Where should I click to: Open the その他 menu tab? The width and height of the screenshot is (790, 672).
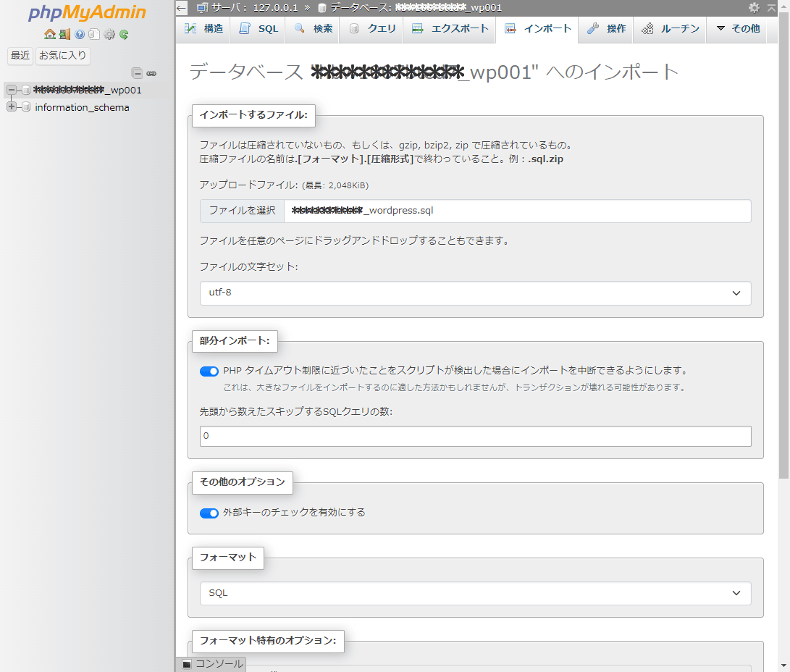point(738,29)
